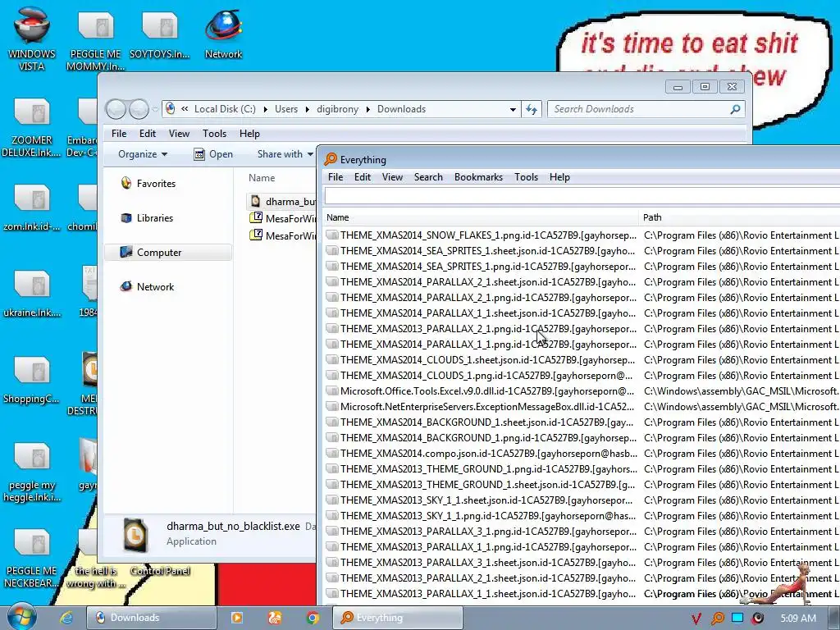Image resolution: width=840 pixels, height=630 pixels.
Task: Click Explorer's refresh address button
Action: point(532,109)
